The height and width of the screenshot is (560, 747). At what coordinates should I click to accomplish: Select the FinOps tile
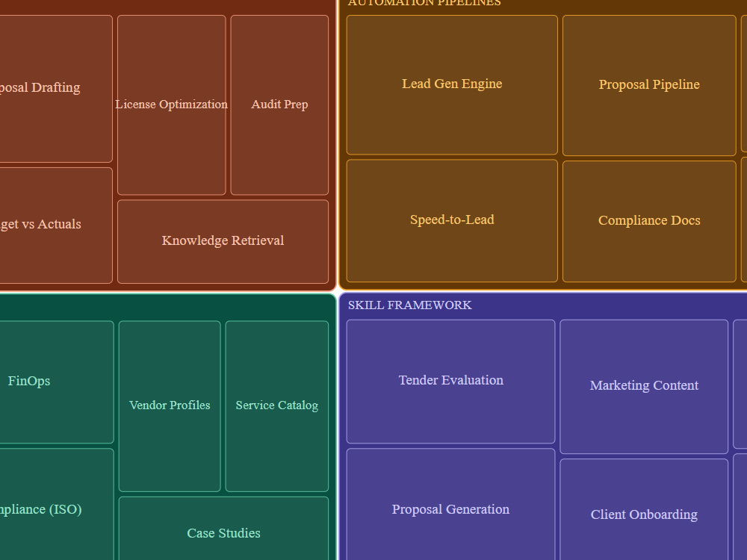tap(56, 382)
